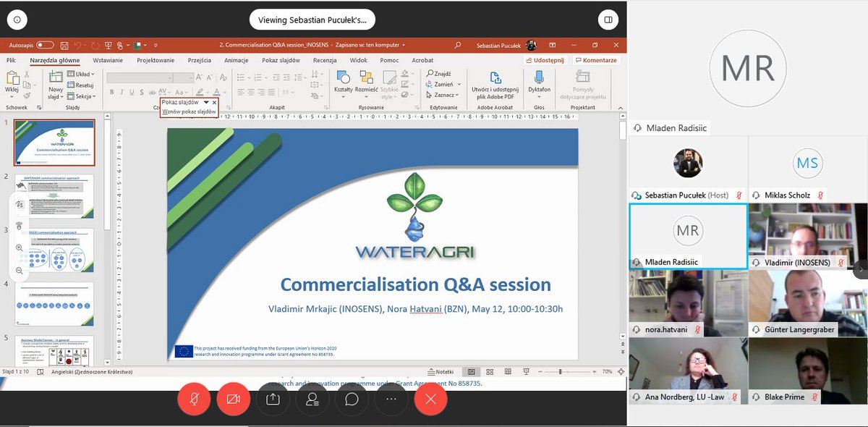
Task: Close the Pokaz slajdów floating toolbar
Action: (214, 103)
